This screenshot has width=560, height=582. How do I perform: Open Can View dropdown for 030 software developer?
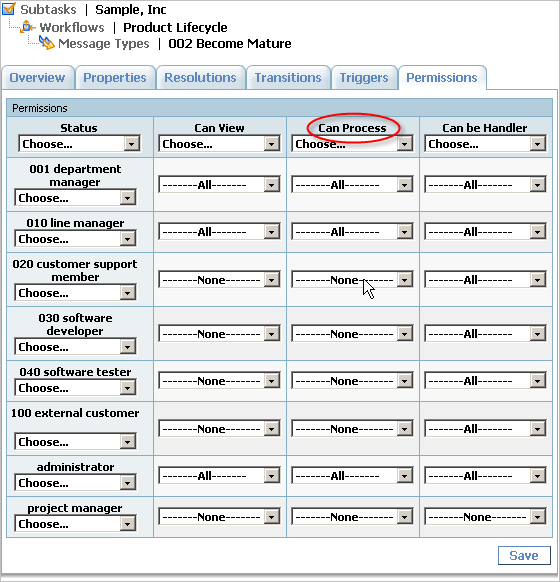219,334
